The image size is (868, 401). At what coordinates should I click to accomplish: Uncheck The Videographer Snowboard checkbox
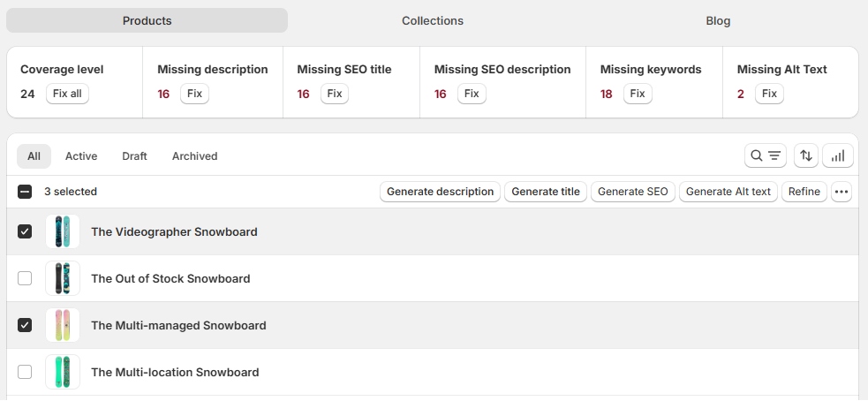pos(25,231)
